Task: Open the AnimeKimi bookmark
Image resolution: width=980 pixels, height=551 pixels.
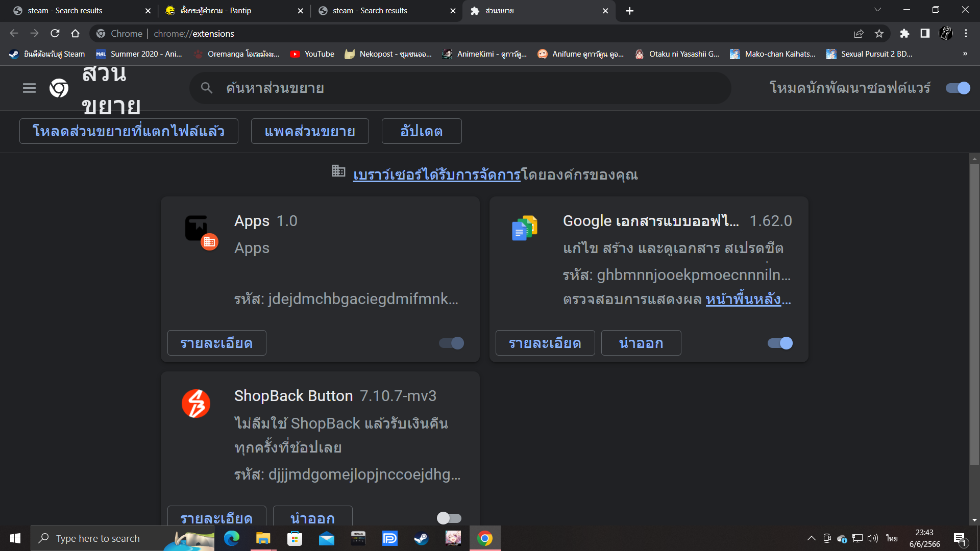Action: pos(485,54)
